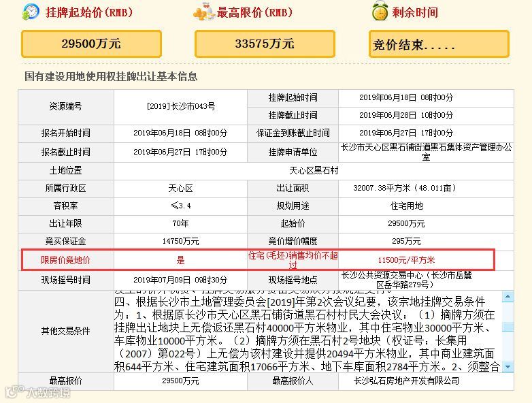Click the 报名截止时间 value 2019年06月27日 17时00分
The height and width of the screenshot is (403, 532).
(180, 152)
